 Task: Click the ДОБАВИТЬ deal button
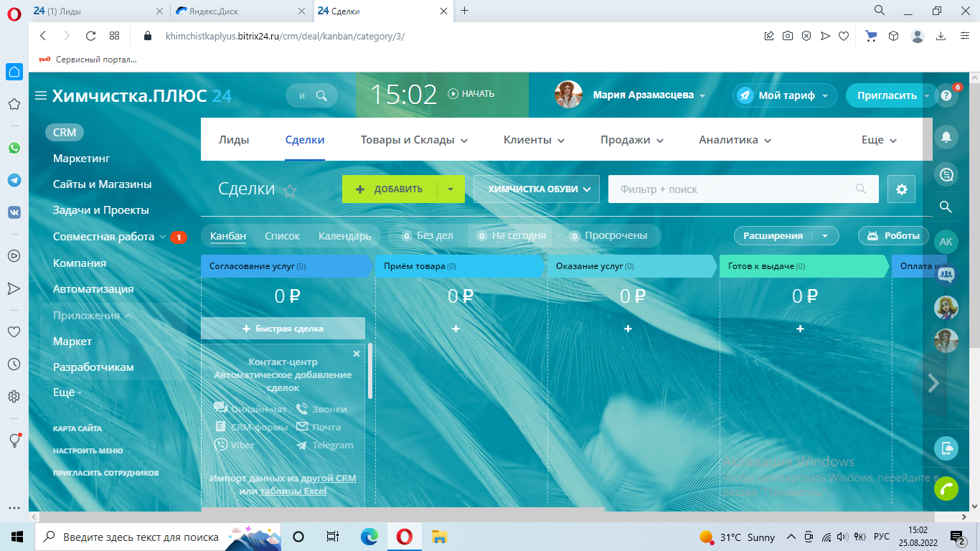(x=390, y=189)
